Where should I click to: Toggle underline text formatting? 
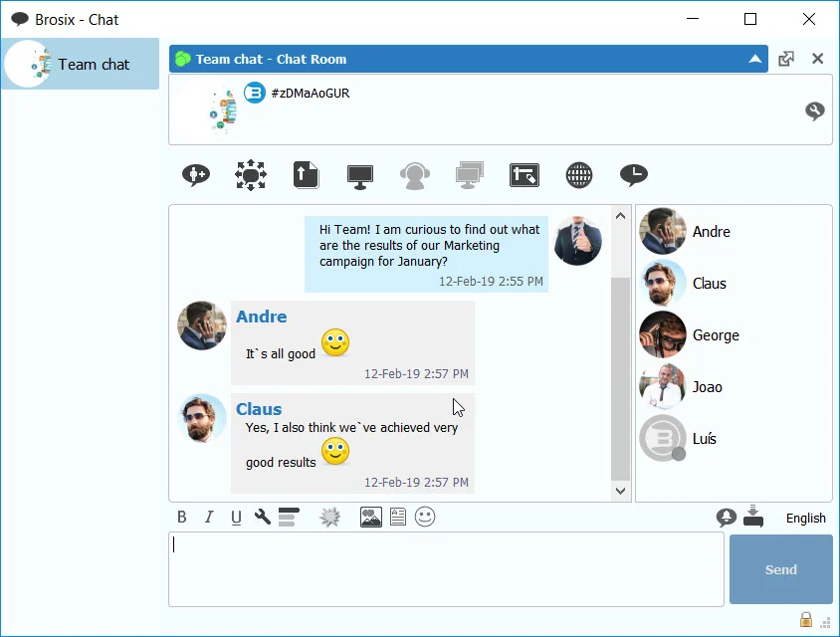(x=235, y=517)
